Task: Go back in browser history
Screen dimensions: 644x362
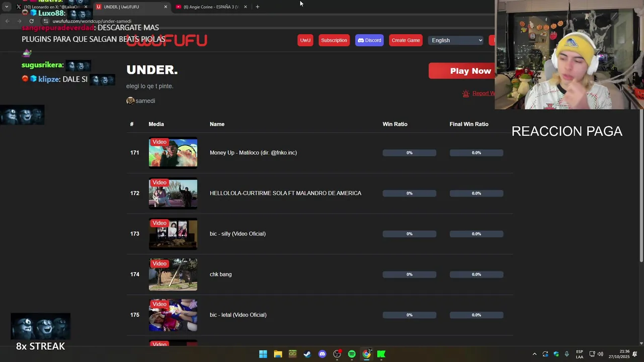Action: point(7,21)
